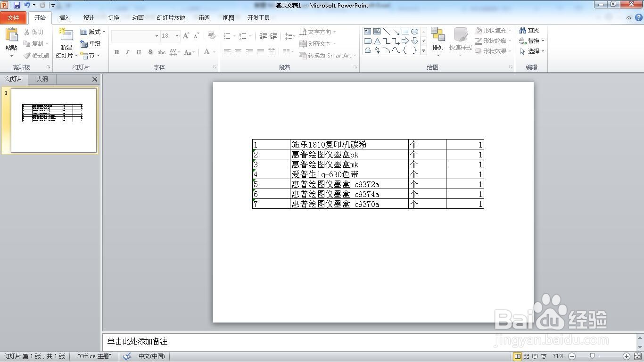This screenshot has width=644, height=362.
Task: Decrease font size with small A icon
Action: point(196,36)
